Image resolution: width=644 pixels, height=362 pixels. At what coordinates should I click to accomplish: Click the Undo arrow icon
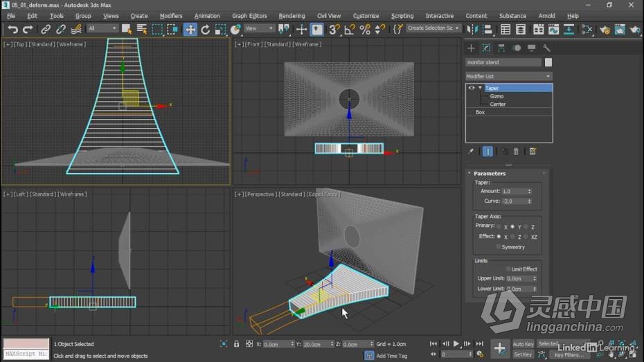[x=12, y=29]
